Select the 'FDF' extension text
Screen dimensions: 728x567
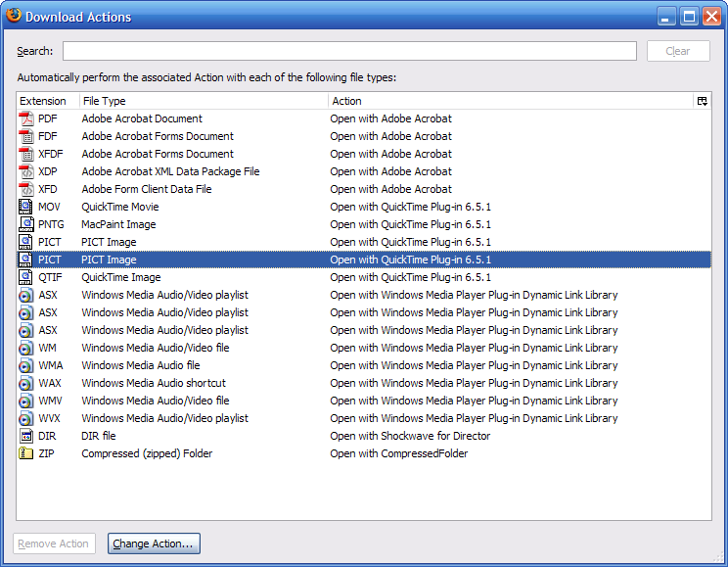click(x=48, y=136)
